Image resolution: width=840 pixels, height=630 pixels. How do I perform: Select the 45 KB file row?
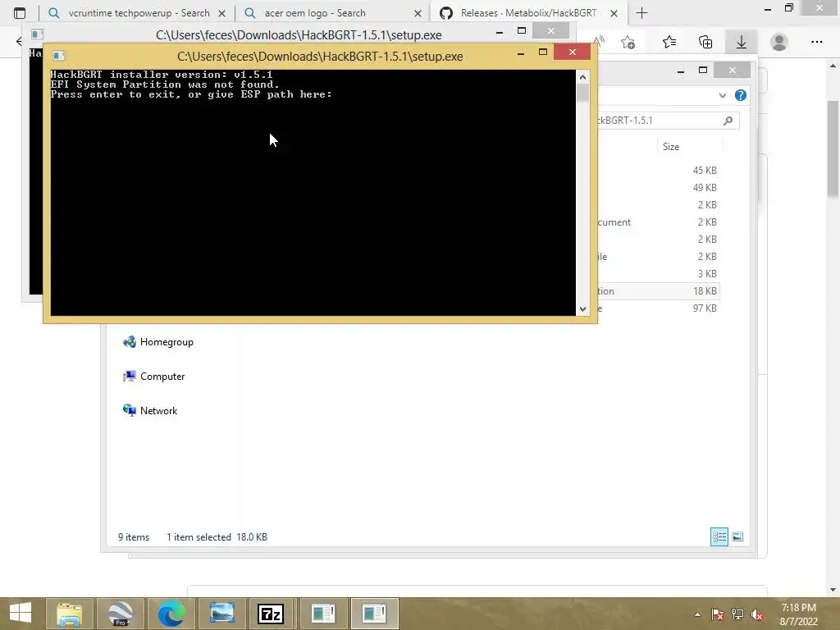point(659,171)
